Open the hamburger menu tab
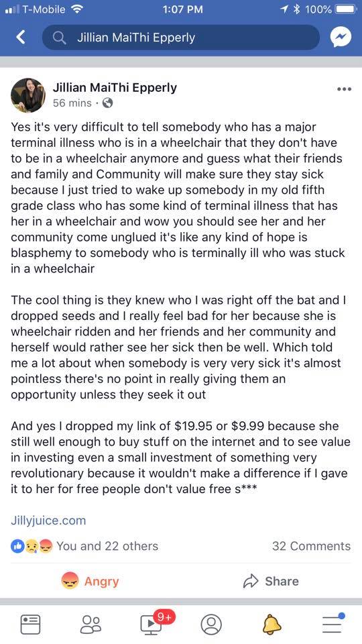This screenshot has height=644, width=362. [x=333, y=623]
